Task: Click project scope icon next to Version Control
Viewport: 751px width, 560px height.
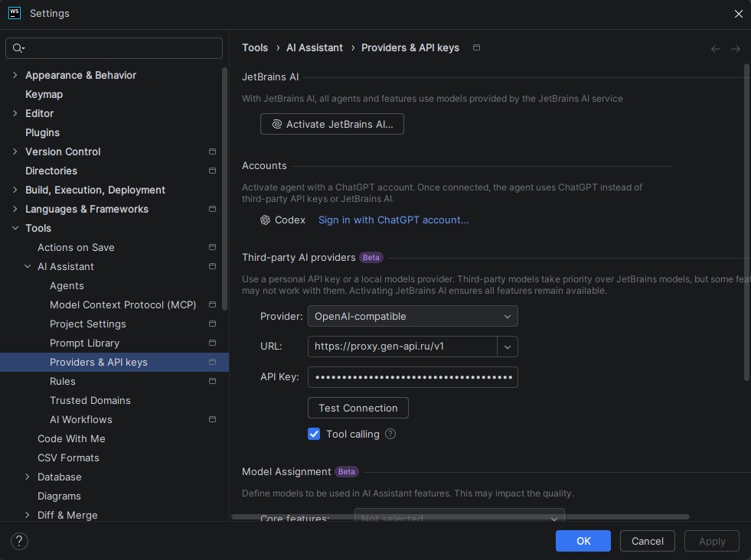Action: tap(212, 151)
